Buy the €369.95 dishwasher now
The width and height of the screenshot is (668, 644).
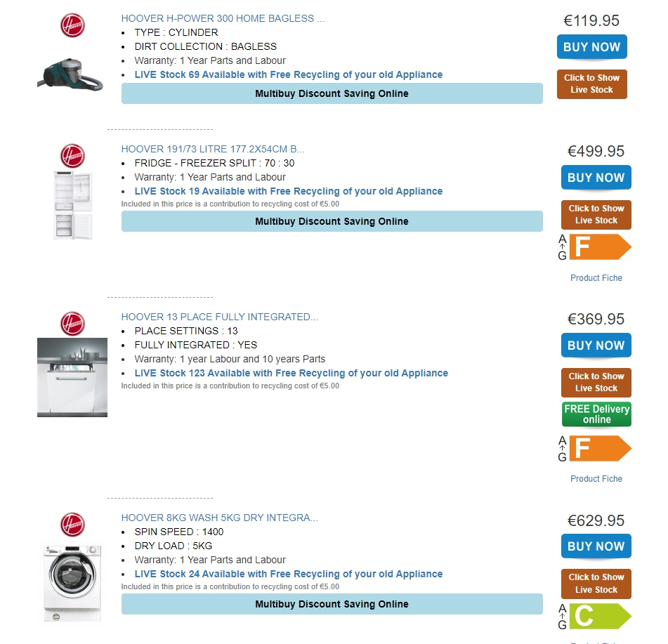tap(596, 346)
